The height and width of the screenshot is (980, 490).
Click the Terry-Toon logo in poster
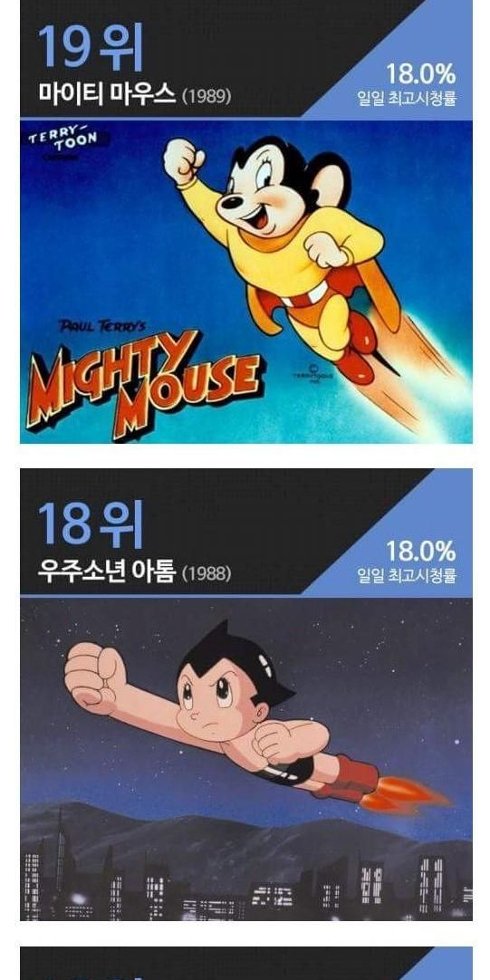coord(62,138)
